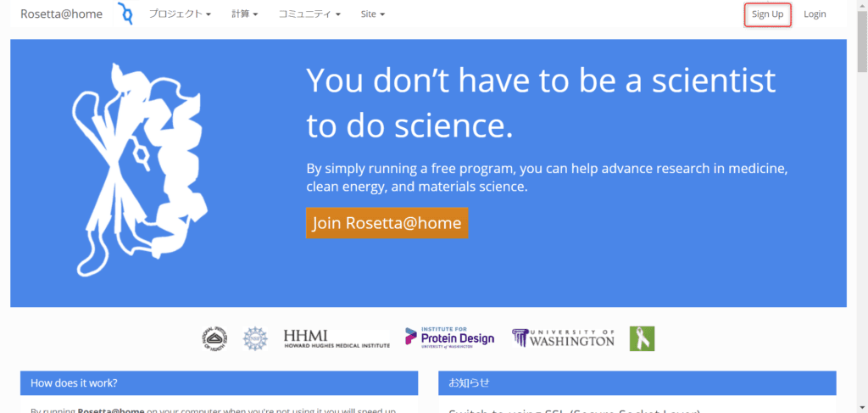Viewport: 868px width, 413px height.
Task: Open the HHMI Howard Hughes Medical Institute logo
Action: [x=337, y=339]
